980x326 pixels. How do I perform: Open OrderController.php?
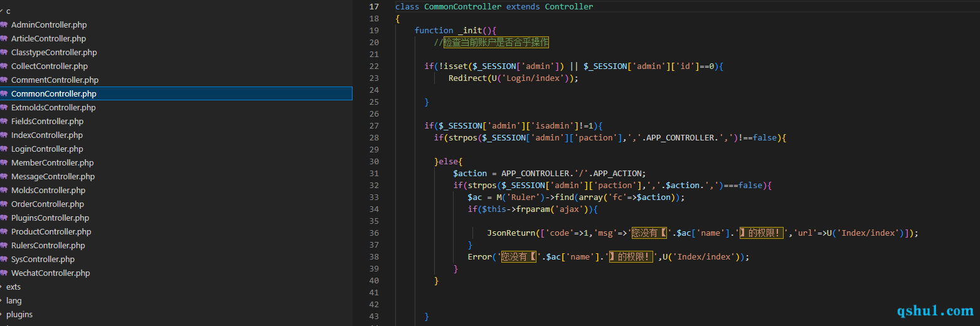pyautogui.click(x=48, y=204)
